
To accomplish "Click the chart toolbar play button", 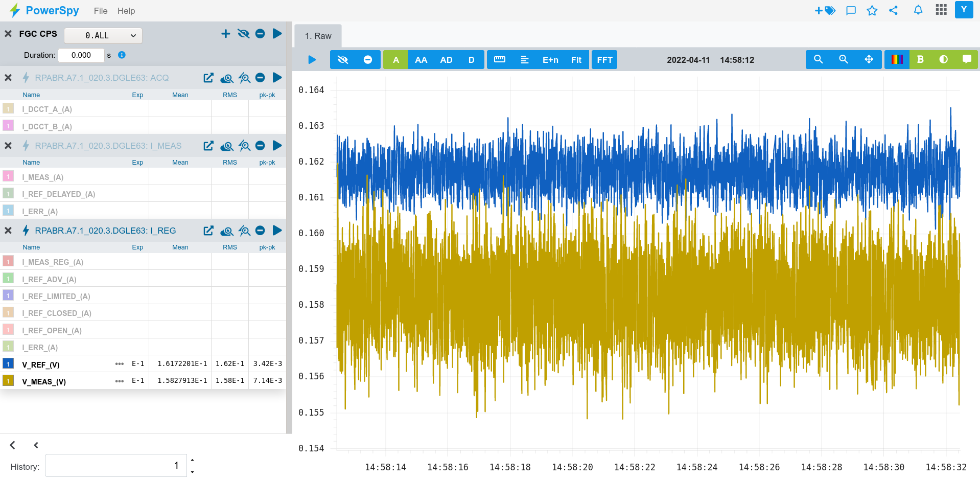I will (312, 60).
